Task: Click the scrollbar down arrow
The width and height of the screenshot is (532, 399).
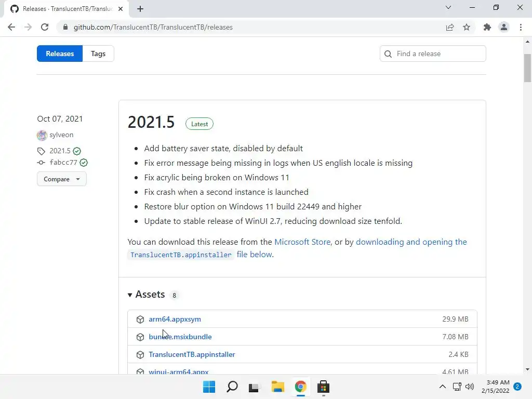Action: click(527, 369)
